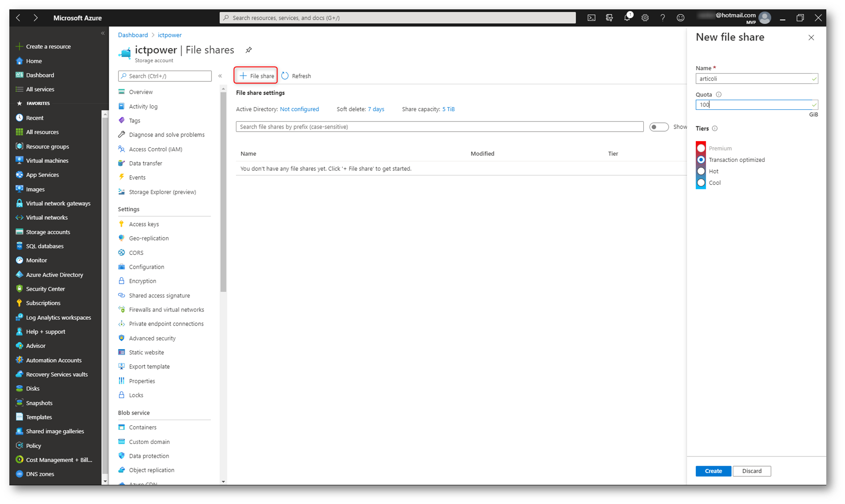Open Cloud Shell from the top bar
This screenshot has width=845, height=504.
[591, 18]
